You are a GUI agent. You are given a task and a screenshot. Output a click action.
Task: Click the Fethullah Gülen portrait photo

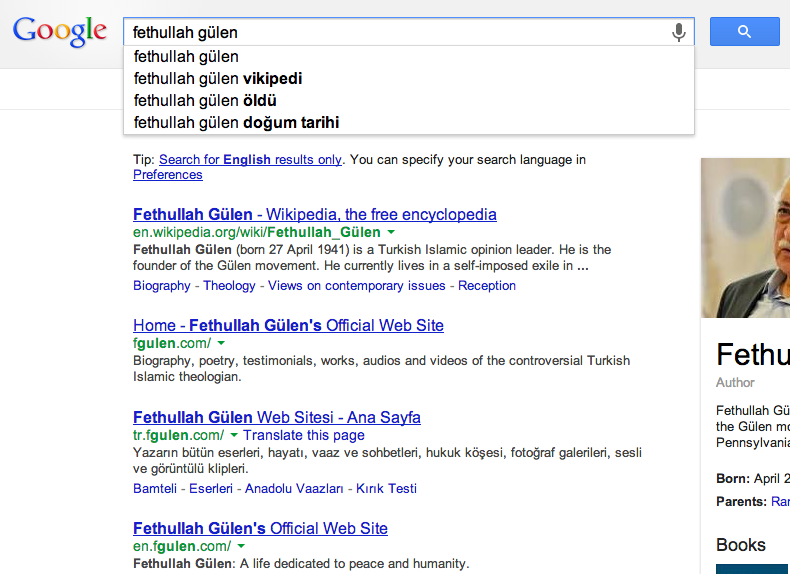pos(745,238)
